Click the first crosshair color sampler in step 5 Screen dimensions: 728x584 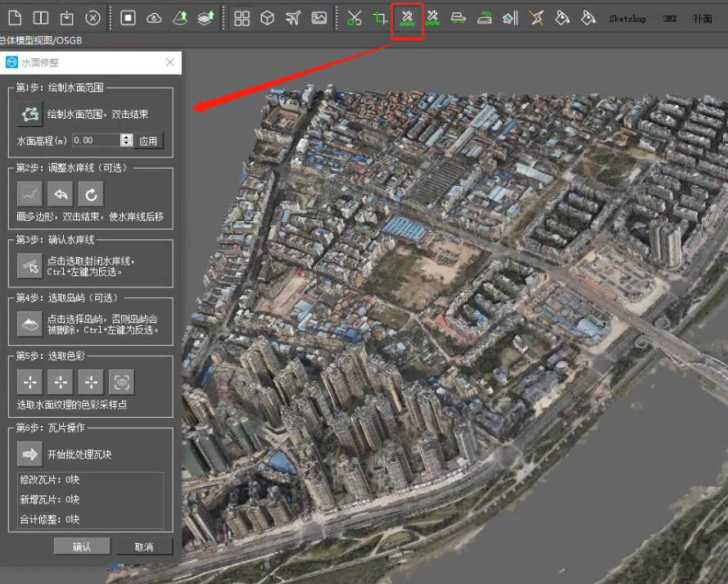tap(29, 381)
